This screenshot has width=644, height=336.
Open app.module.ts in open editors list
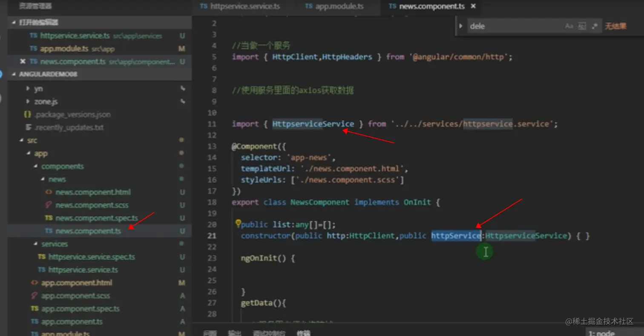(x=100, y=49)
